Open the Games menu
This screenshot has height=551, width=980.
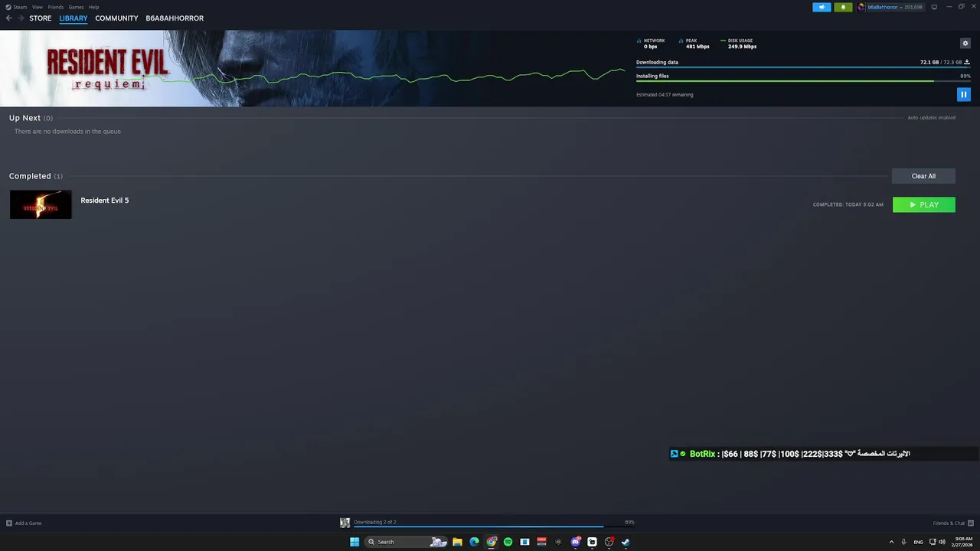76,7
